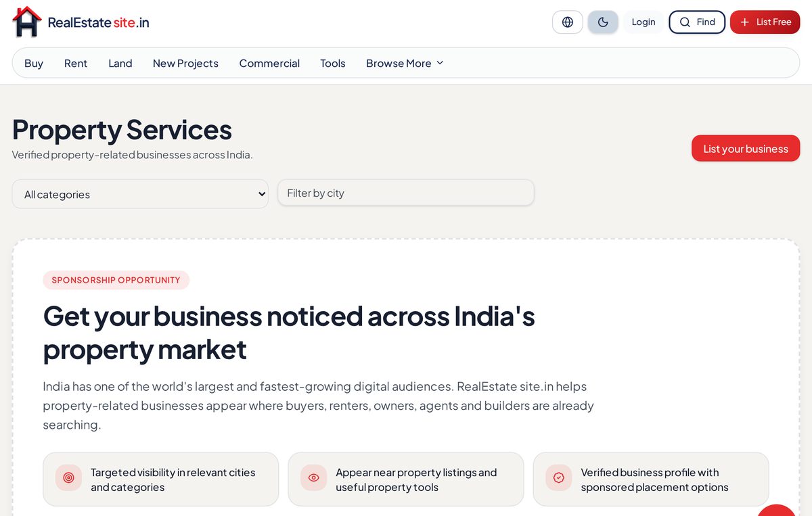Expand the Browse More dropdown
Viewport: 812px width, 516px height.
tap(405, 63)
